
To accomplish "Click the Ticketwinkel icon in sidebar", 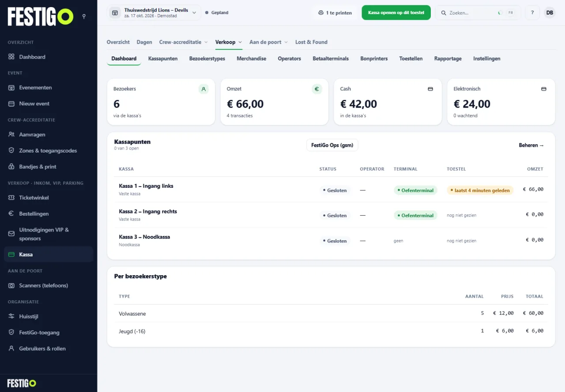I will pos(11,198).
